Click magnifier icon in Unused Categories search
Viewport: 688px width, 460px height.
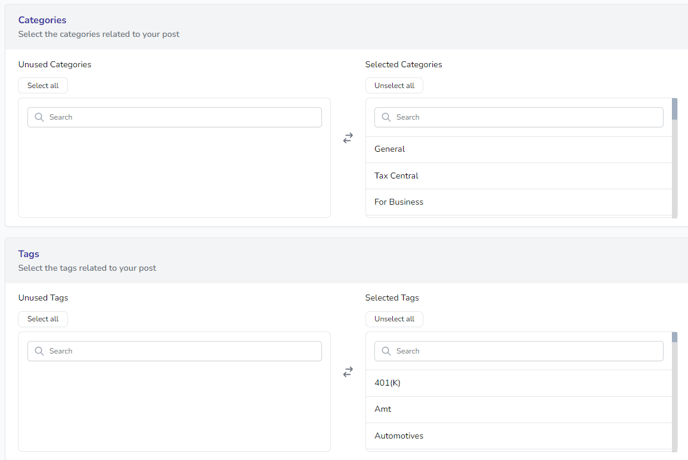coord(39,117)
